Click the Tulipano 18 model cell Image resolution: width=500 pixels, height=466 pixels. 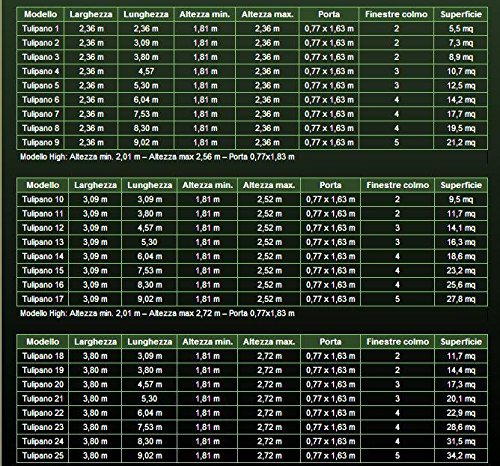pyautogui.click(x=43, y=356)
